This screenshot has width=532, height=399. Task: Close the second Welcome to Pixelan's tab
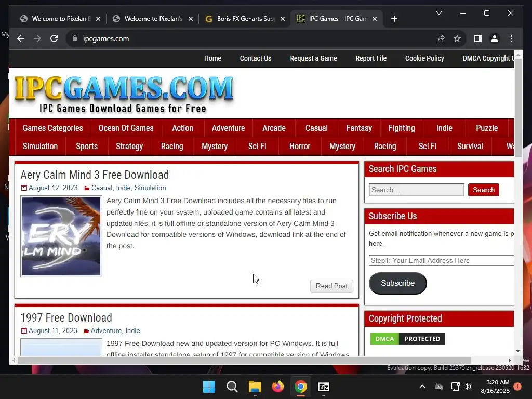tap(191, 19)
